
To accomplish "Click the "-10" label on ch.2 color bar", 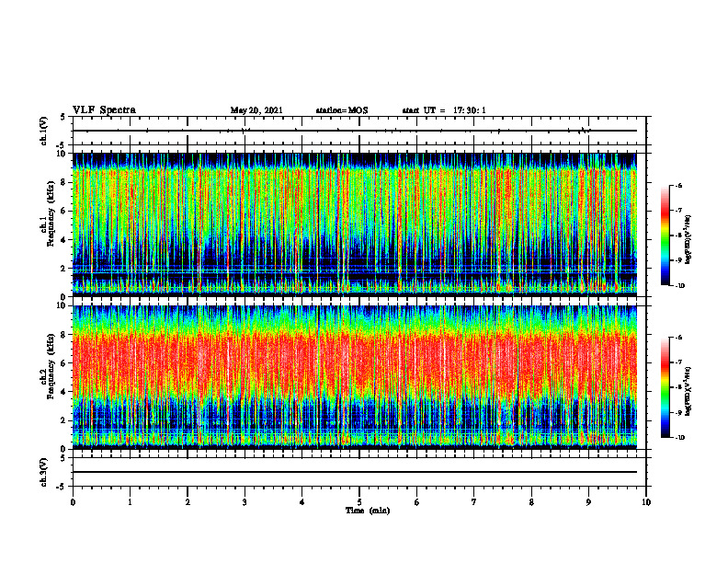I will [x=679, y=438].
